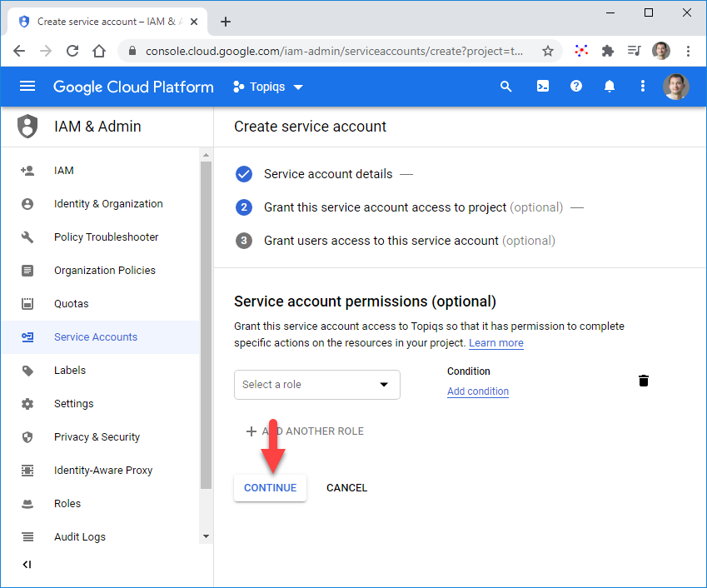This screenshot has height=588, width=707.
Task: Bookmark this page with star icon
Action: pyautogui.click(x=547, y=51)
